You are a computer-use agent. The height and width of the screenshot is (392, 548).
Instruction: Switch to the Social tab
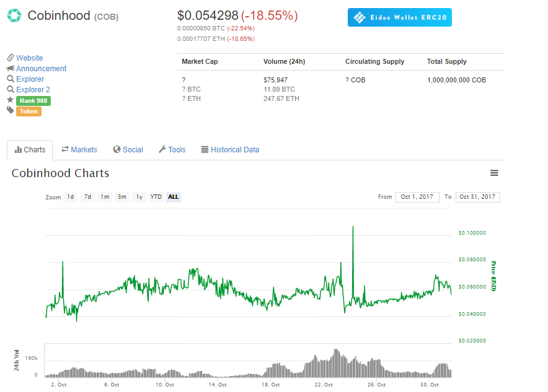pyautogui.click(x=128, y=150)
